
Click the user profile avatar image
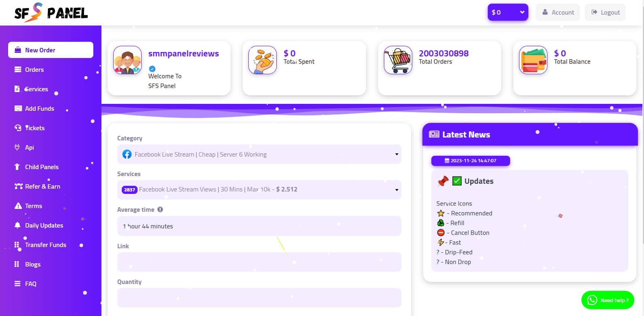click(x=127, y=60)
